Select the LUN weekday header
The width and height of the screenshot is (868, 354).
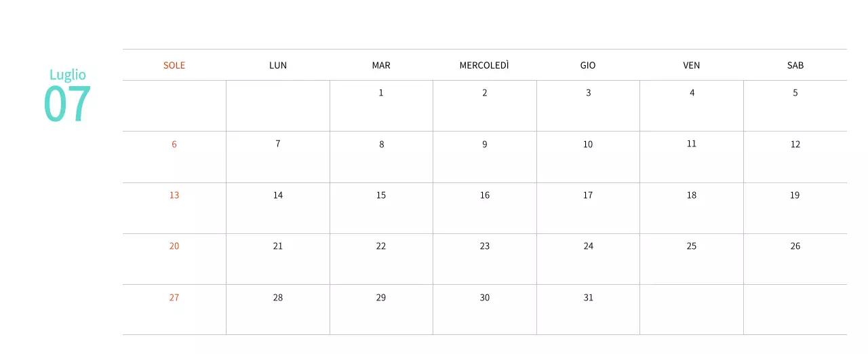pyautogui.click(x=278, y=65)
